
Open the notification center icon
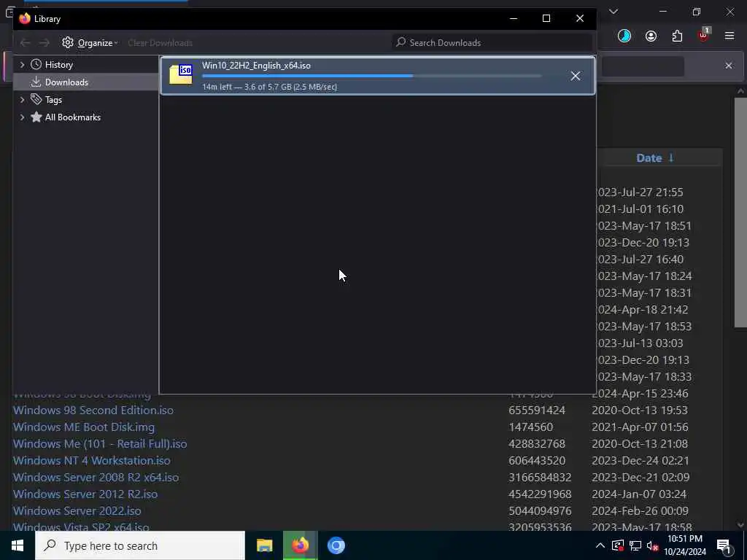[724, 545]
